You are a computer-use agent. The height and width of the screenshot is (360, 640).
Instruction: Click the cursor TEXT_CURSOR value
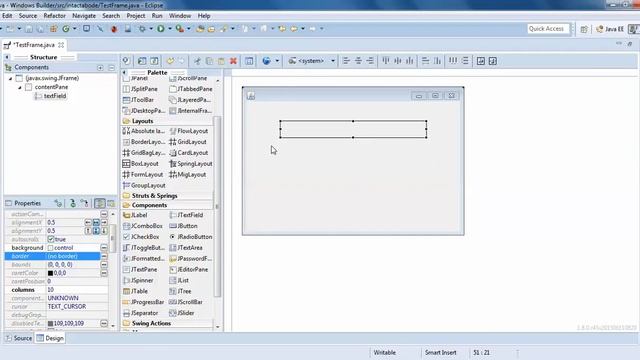[67, 307]
